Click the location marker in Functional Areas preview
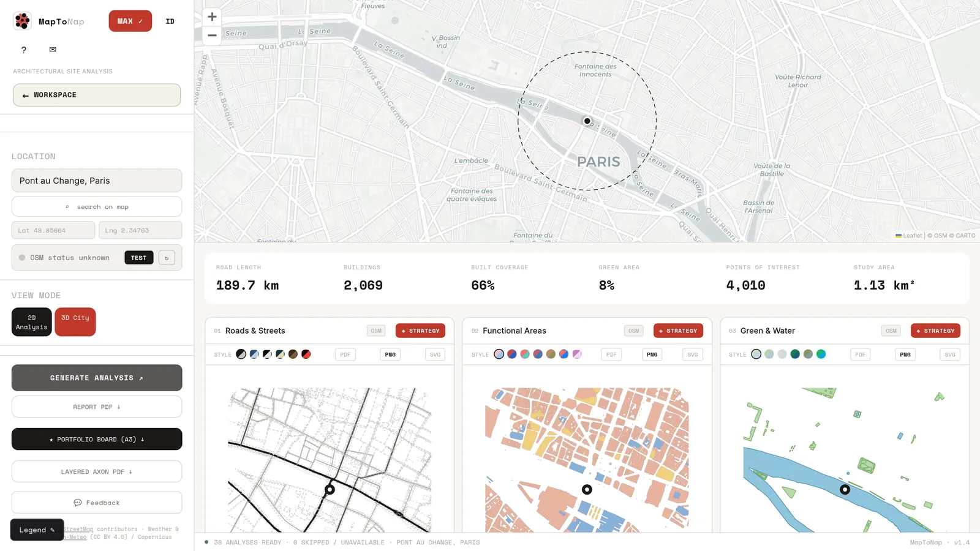Viewport: 980px width, 551px height. coord(587,489)
